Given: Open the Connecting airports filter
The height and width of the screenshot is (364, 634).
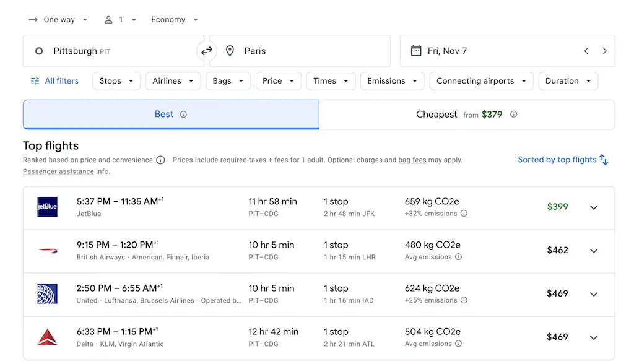Looking at the screenshot, I should [481, 81].
